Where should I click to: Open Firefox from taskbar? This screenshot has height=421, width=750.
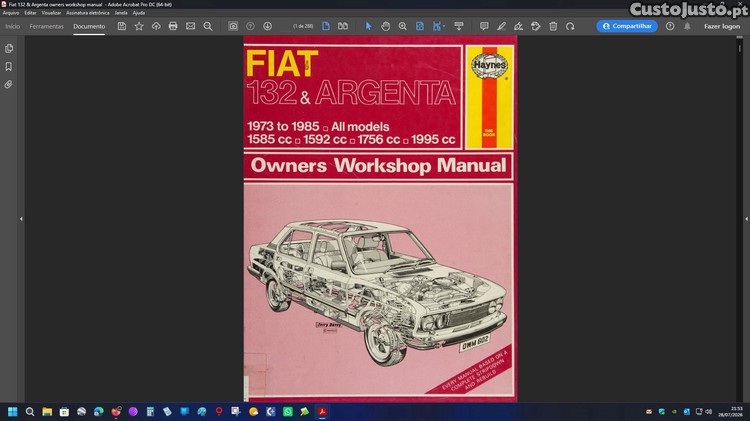[x=116, y=411]
